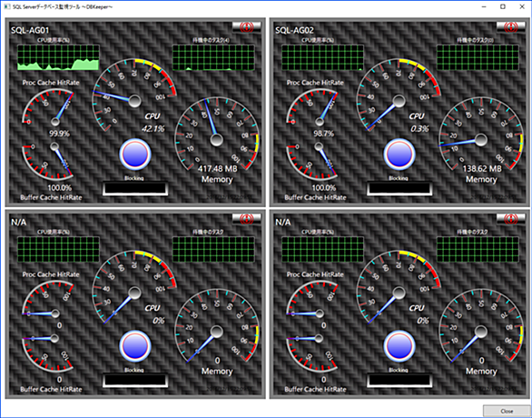The height and width of the screenshot is (418, 532).
Task: Click the blue Blocking indicator for SQL-AG01
Action: (x=134, y=154)
